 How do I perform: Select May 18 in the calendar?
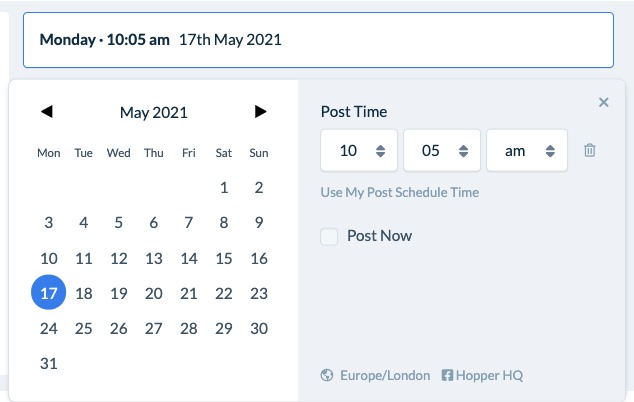click(84, 293)
